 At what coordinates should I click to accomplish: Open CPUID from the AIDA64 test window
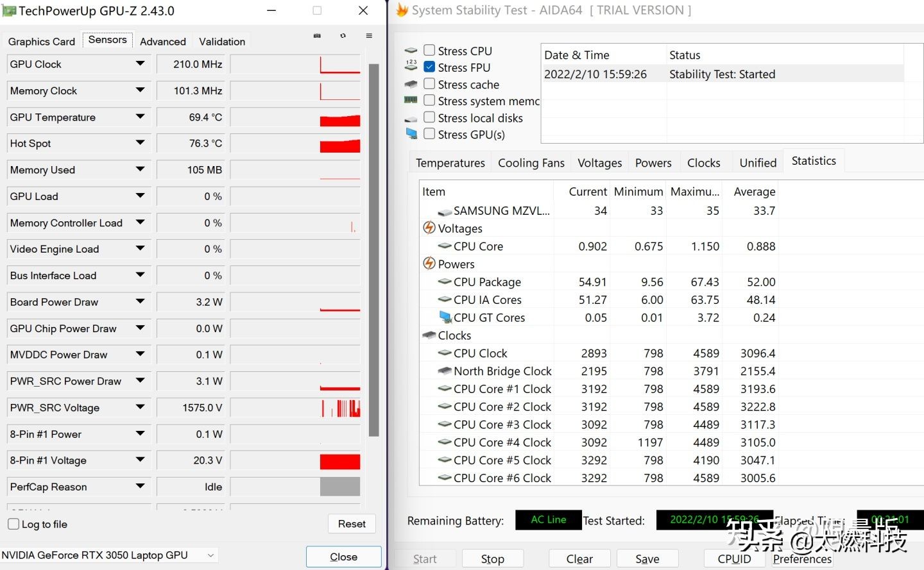pyautogui.click(x=734, y=559)
